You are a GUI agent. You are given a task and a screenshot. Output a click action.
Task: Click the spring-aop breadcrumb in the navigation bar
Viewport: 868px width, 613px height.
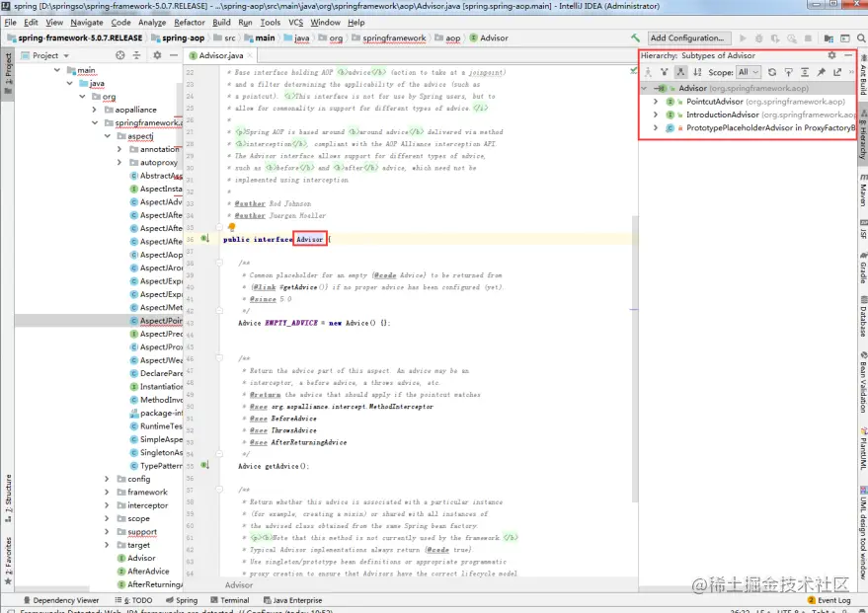[178, 38]
